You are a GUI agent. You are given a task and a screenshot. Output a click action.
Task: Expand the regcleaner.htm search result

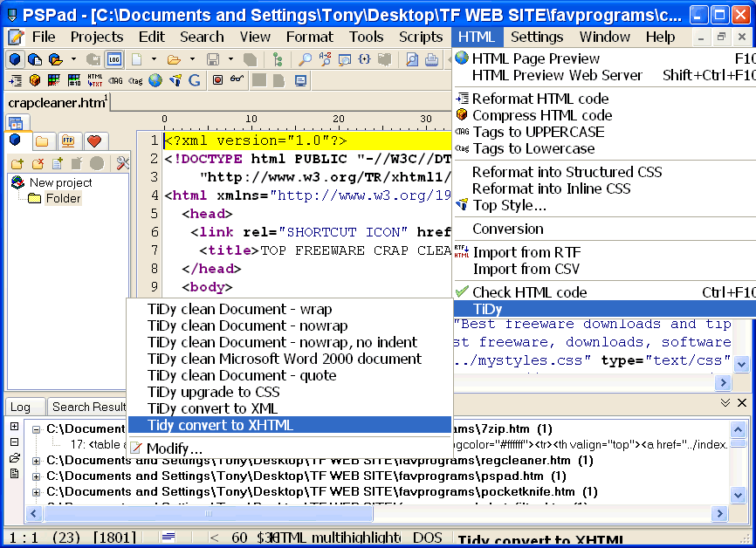click(36, 461)
